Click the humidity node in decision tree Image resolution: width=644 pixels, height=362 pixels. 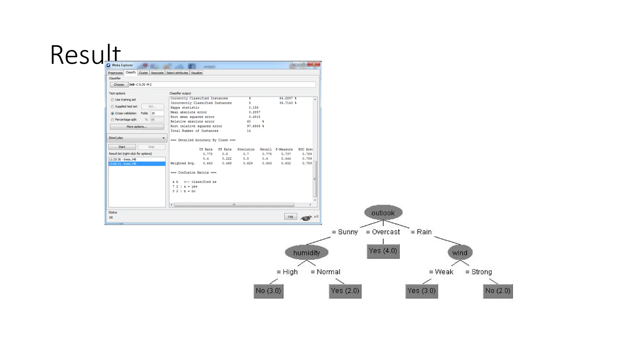(x=306, y=253)
